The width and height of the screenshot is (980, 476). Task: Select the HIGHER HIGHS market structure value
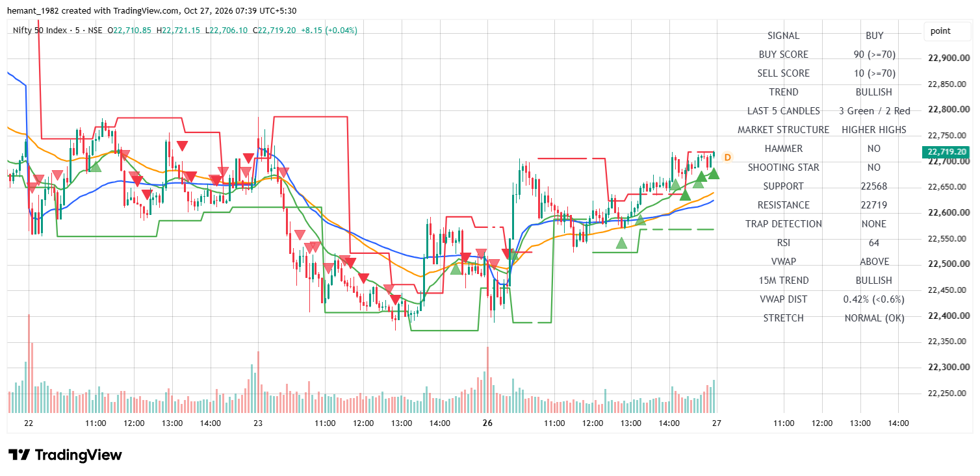coord(874,130)
